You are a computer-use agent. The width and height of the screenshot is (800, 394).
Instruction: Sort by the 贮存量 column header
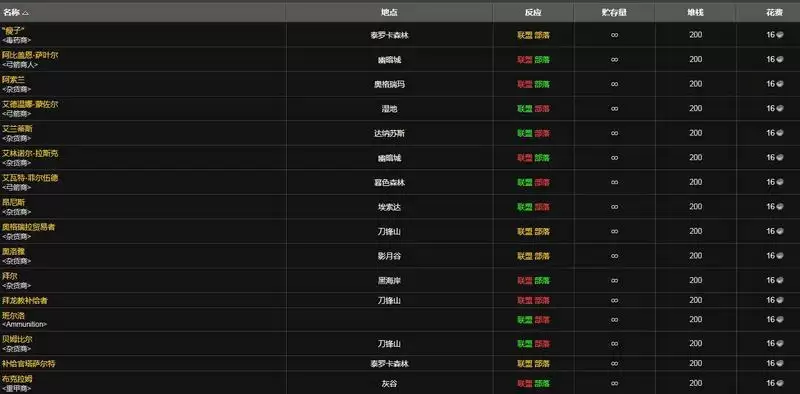[x=614, y=13]
